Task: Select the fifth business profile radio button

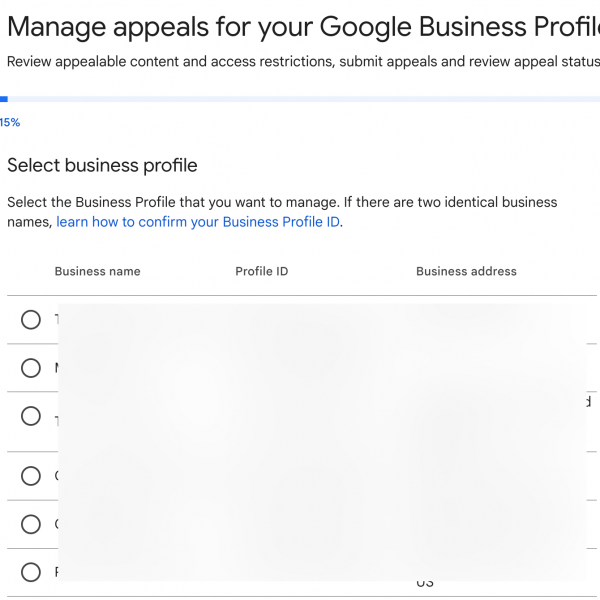Action: 31,524
